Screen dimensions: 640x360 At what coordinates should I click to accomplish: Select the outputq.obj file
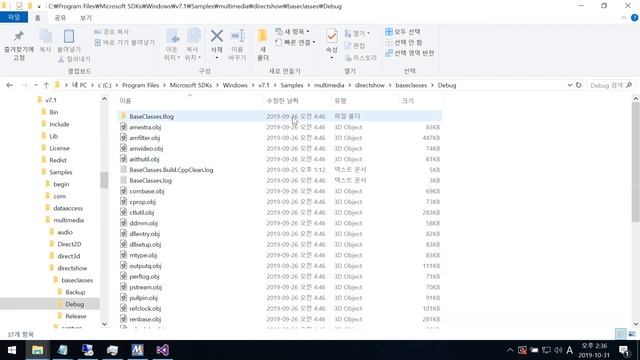(x=145, y=266)
